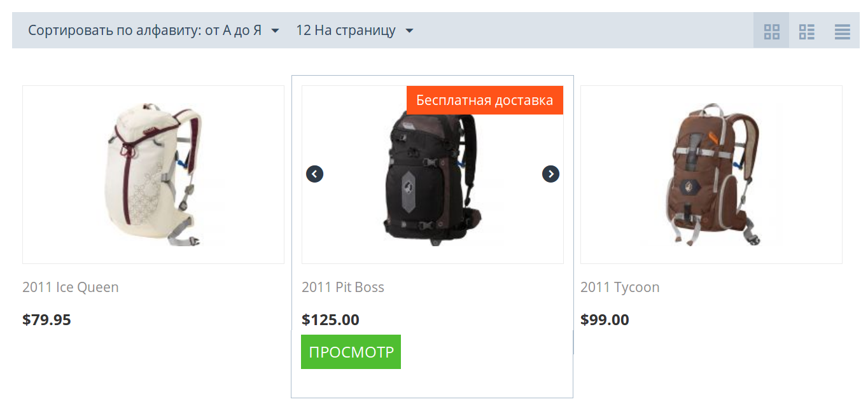Click the black Pit Boss backpack image
The height and width of the screenshot is (411, 868).
432,178
